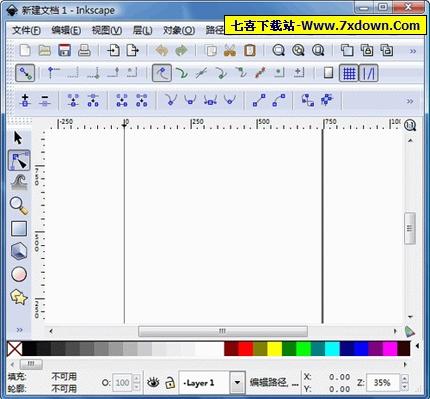Image resolution: width=430 pixels, height=399 pixels.
Task: Click the Duplicate icon in the top toolbar
Action: click(347, 51)
